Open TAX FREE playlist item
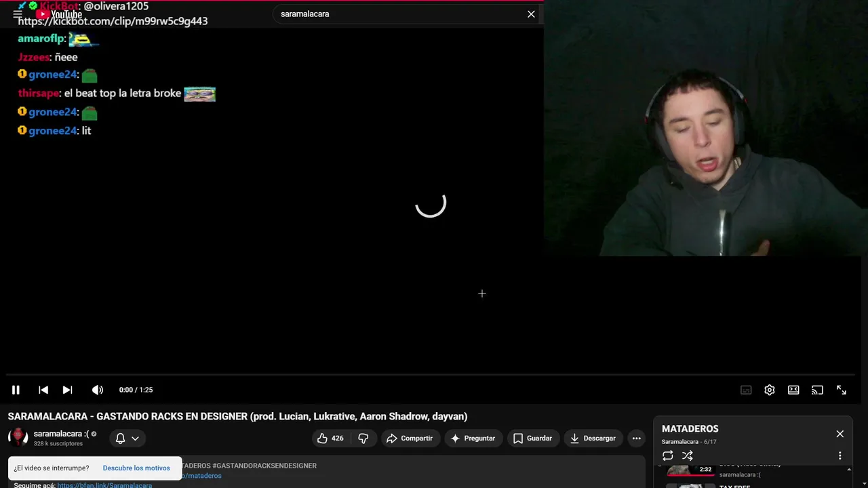 click(x=734, y=486)
